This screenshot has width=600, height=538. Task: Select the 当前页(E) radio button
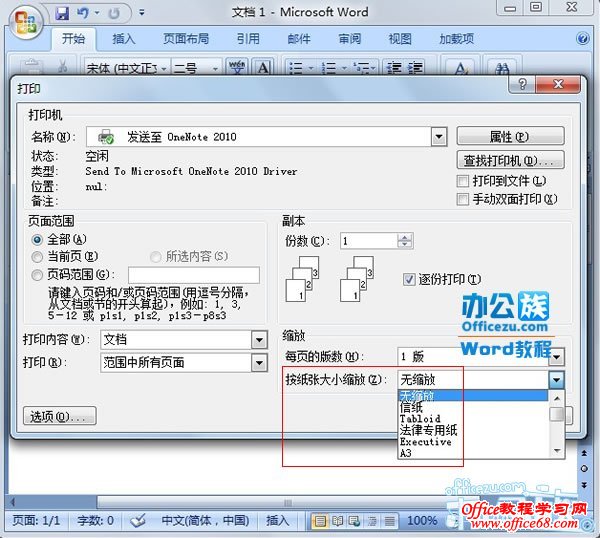[x=37, y=257]
